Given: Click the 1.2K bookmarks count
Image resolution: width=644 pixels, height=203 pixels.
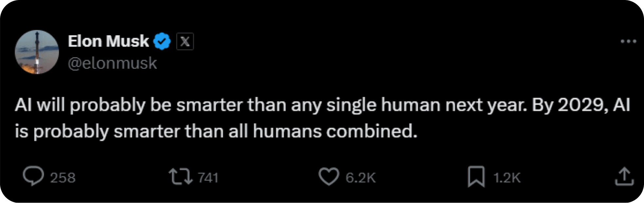Looking at the screenshot, I should coord(507,178).
